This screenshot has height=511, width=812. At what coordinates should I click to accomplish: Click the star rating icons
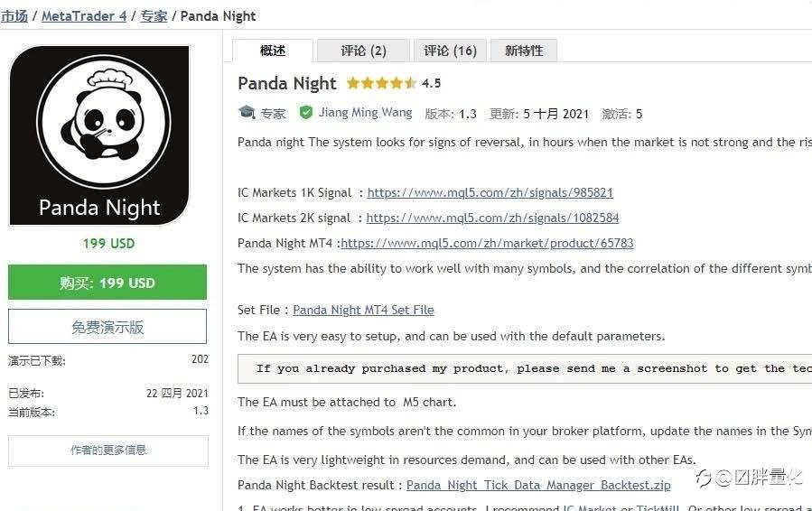click(381, 83)
